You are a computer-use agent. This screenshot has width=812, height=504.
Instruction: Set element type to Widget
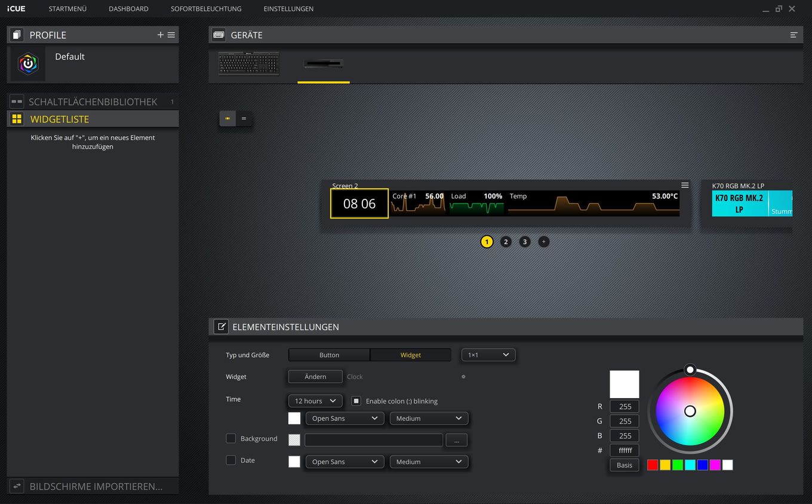[x=410, y=355]
